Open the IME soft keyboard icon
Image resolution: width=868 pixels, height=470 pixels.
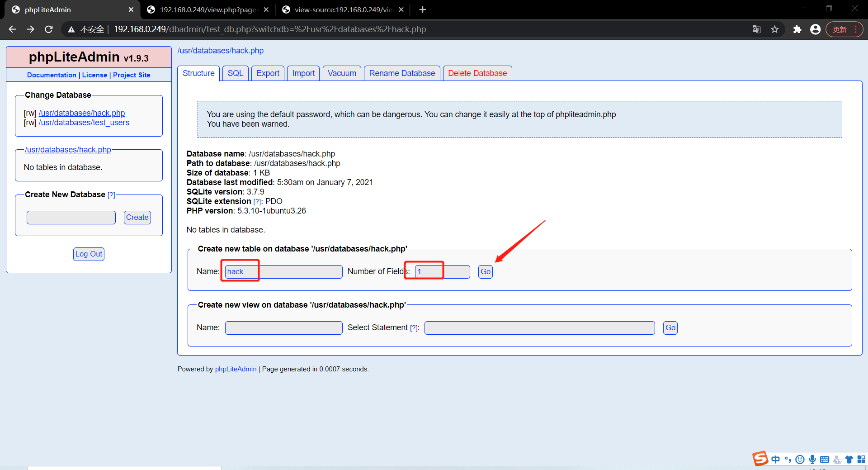[825, 460]
